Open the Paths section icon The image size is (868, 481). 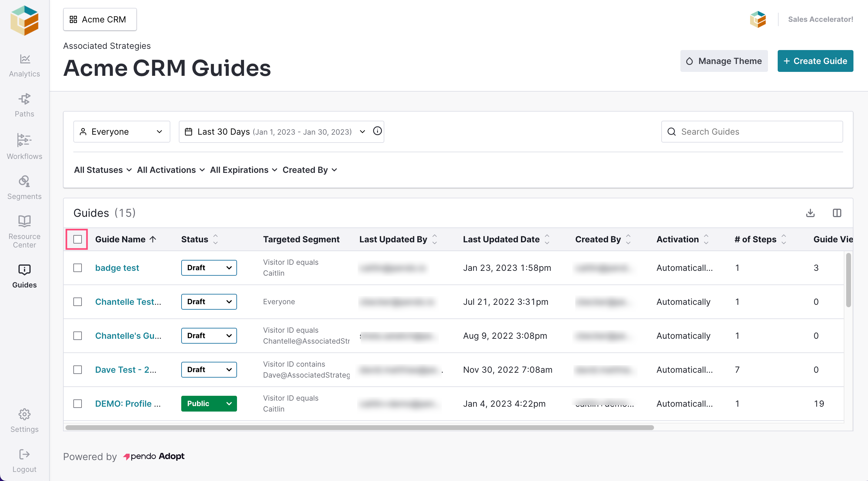click(x=24, y=99)
